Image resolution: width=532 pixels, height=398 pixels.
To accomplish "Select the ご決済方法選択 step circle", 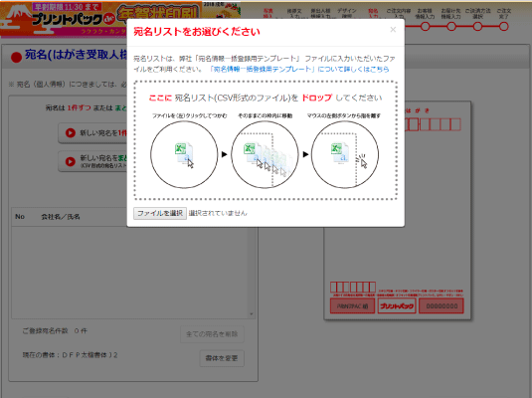I will click(x=477, y=27).
